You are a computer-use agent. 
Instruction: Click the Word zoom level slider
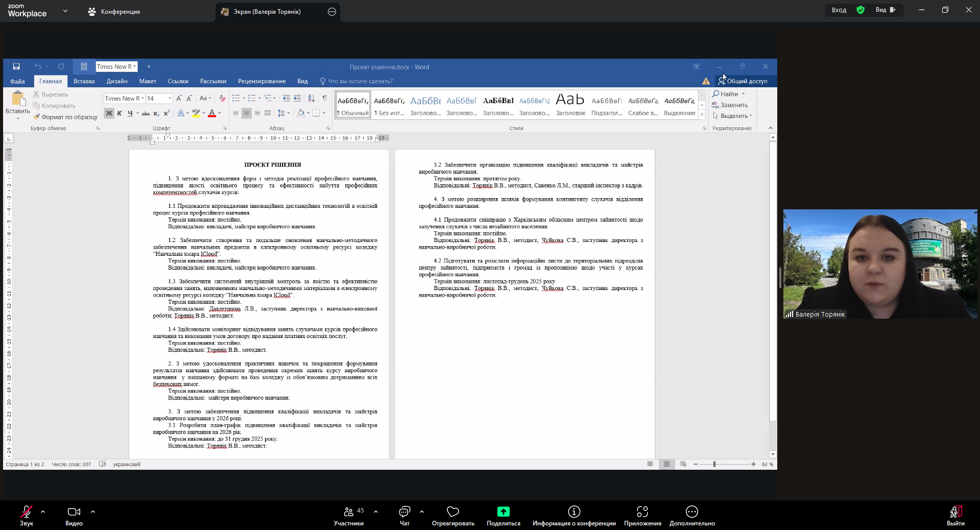click(714, 464)
